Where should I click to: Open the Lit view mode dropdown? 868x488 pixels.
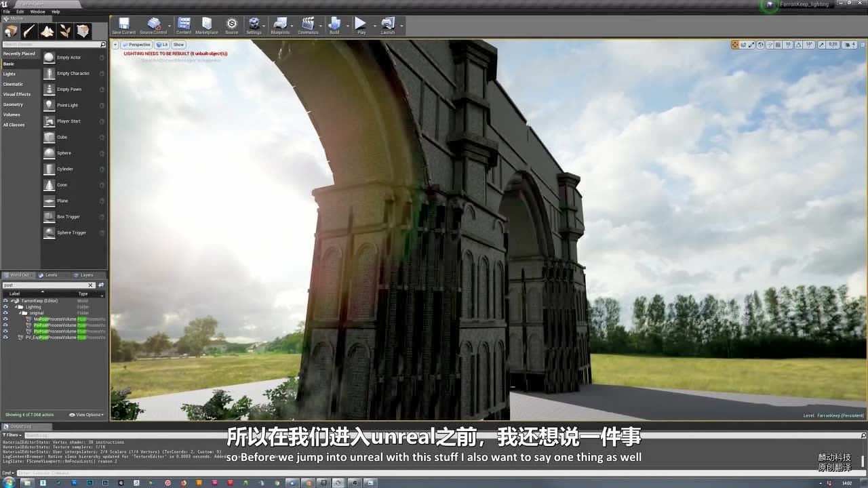point(163,44)
